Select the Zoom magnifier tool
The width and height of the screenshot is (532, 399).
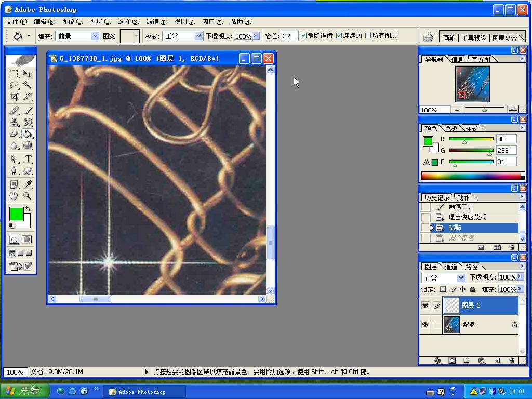(x=28, y=196)
